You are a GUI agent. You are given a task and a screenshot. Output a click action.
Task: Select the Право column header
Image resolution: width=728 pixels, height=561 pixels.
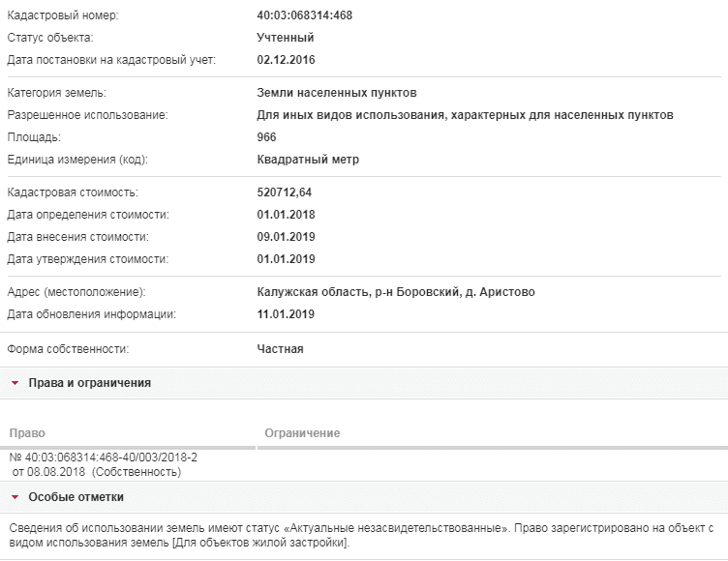pos(27,433)
